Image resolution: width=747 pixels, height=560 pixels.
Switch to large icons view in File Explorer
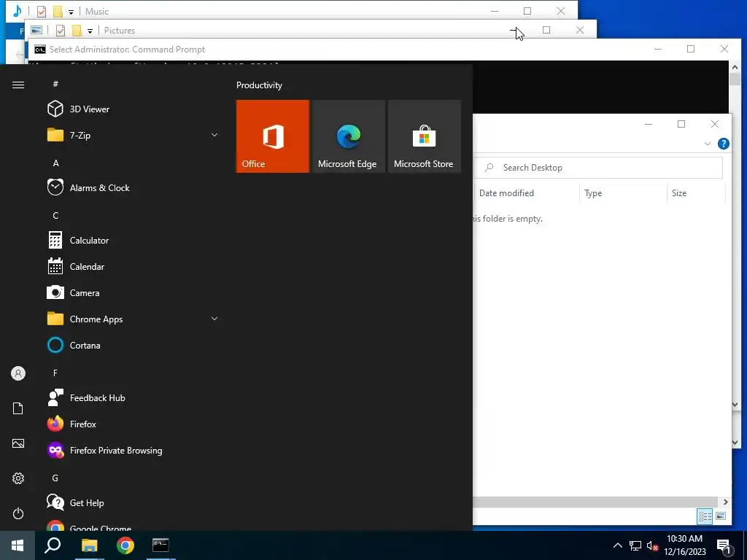(721, 516)
